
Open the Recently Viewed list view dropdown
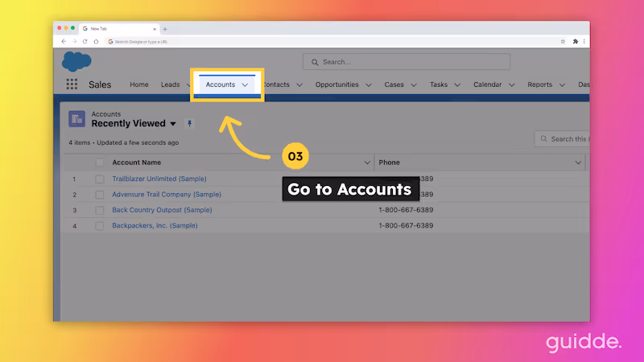pos(173,124)
